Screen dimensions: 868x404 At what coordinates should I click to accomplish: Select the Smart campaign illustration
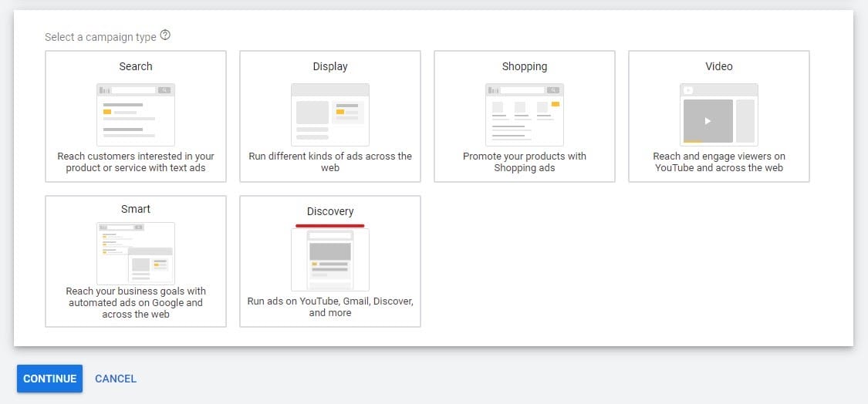(x=136, y=254)
